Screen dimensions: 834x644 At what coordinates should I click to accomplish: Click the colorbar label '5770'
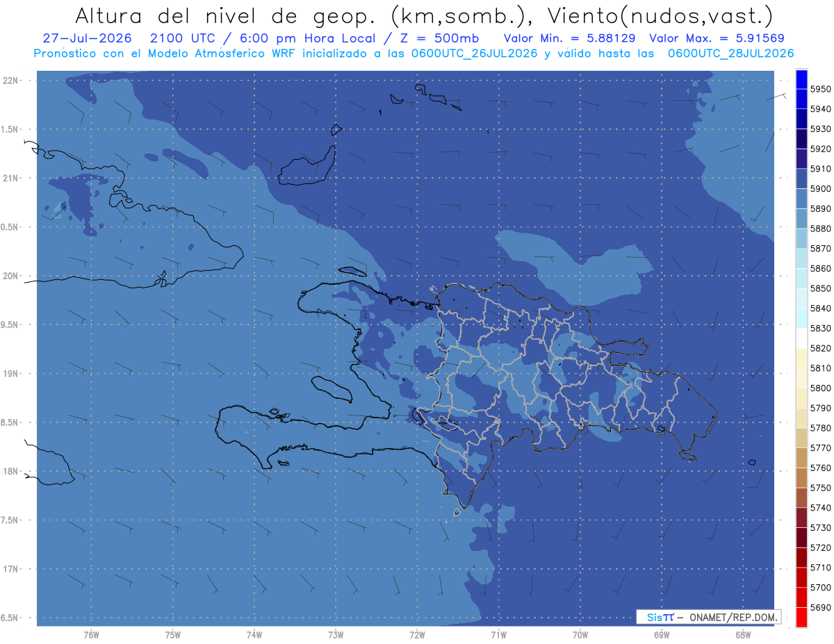821,448
